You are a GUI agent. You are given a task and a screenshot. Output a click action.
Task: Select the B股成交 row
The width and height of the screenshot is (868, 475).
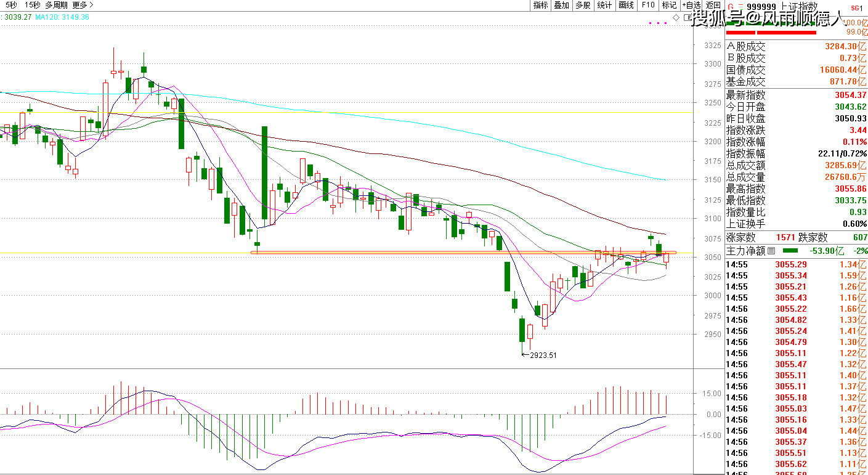[x=797, y=58]
